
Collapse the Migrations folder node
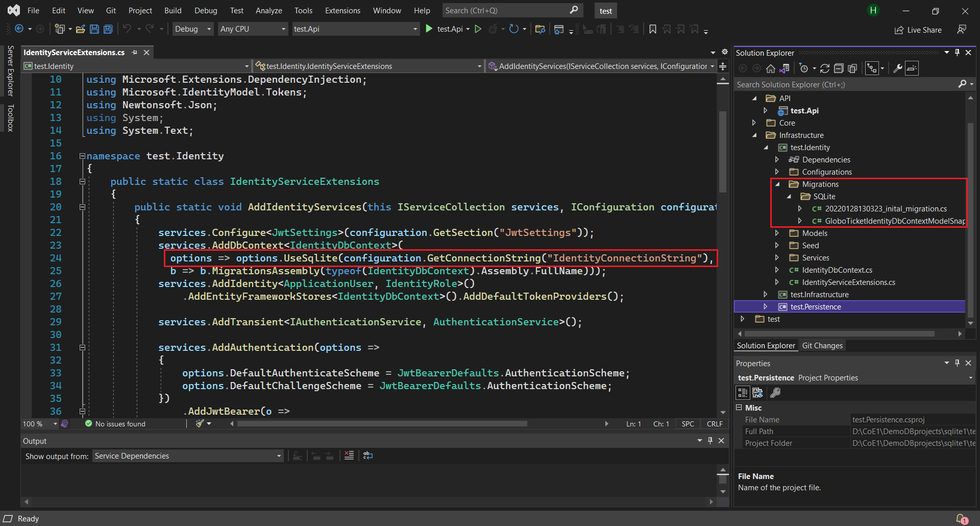pyautogui.click(x=777, y=184)
